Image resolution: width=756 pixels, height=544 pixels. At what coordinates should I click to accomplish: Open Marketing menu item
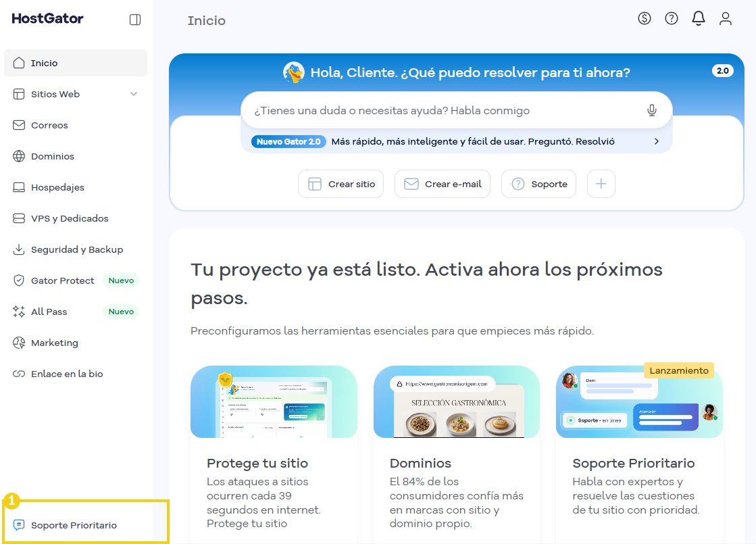(76, 343)
